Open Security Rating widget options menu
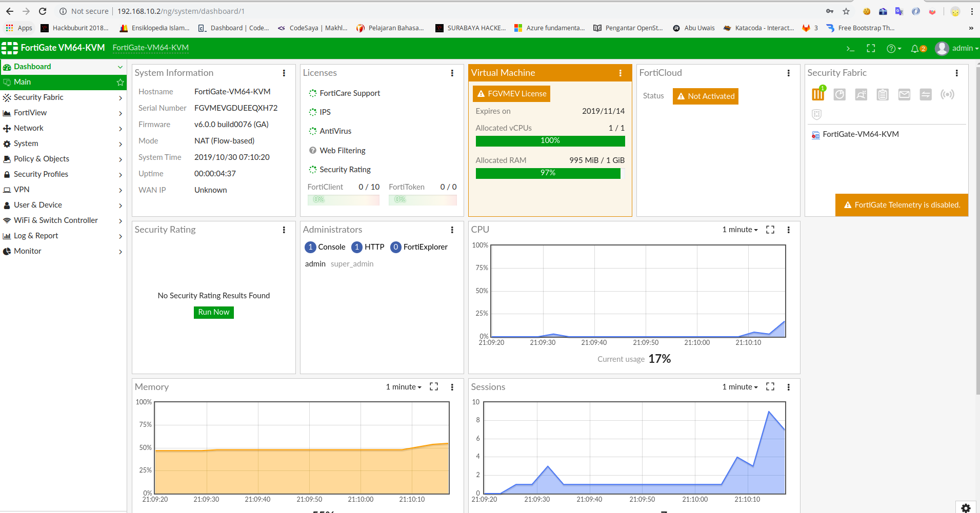980x513 pixels. click(284, 230)
